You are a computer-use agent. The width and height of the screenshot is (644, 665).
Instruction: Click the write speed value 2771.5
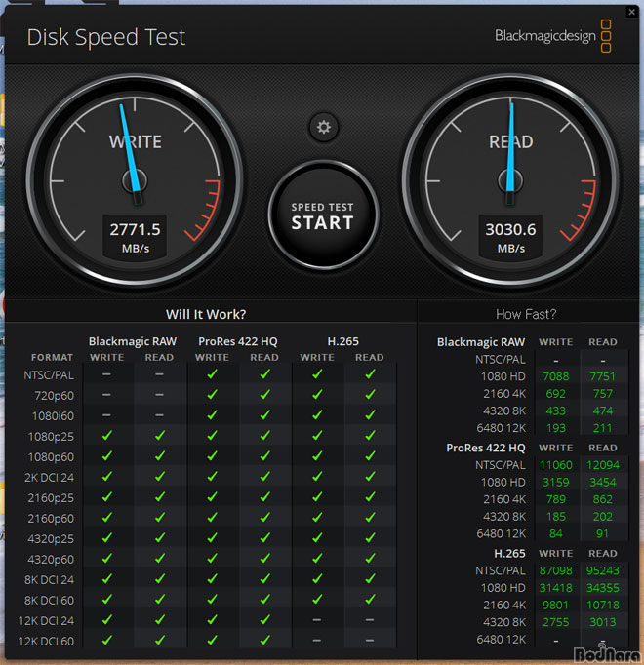tap(135, 229)
